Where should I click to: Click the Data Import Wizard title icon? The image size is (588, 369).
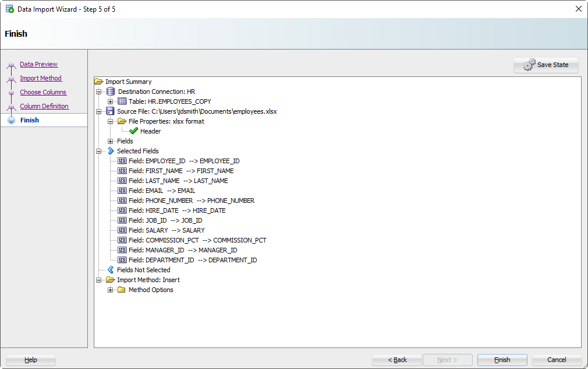[10, 9]
